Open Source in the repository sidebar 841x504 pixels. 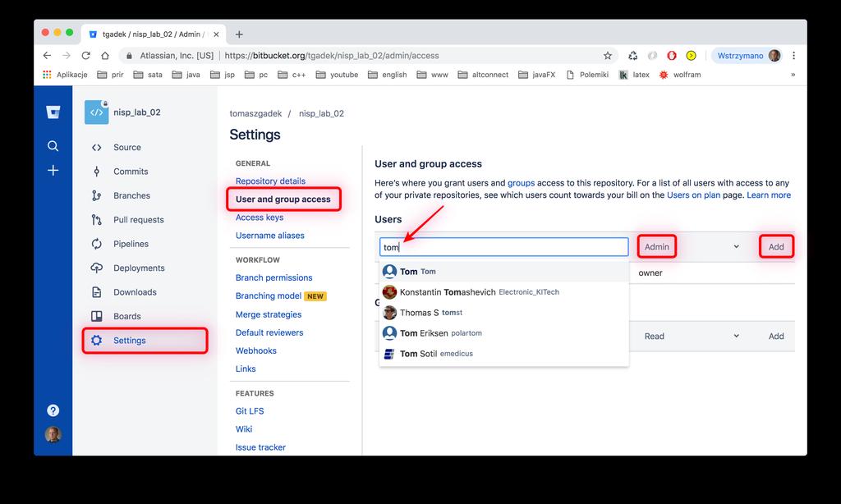pos(127,148)
